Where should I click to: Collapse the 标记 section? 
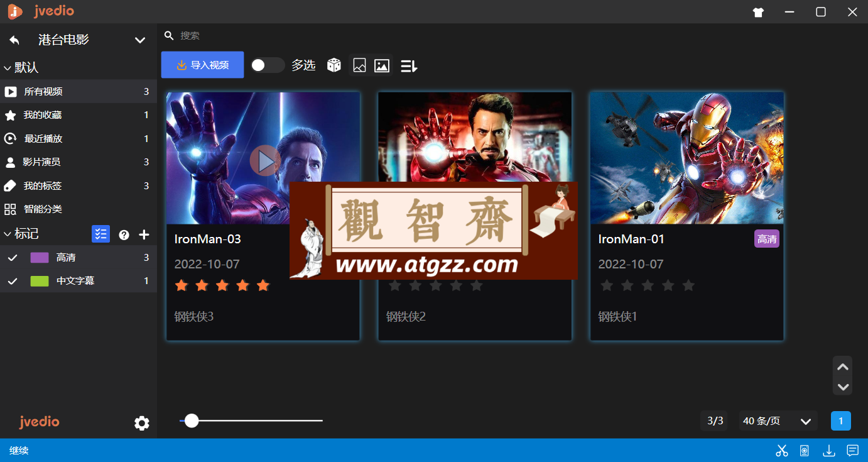click(8, 234)
